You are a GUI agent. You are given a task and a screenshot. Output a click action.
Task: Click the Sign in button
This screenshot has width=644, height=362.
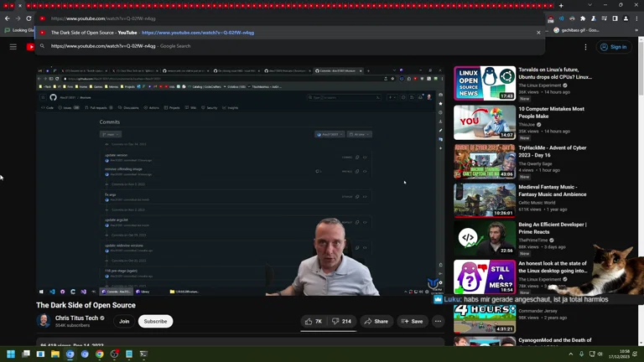pos(614,47)
